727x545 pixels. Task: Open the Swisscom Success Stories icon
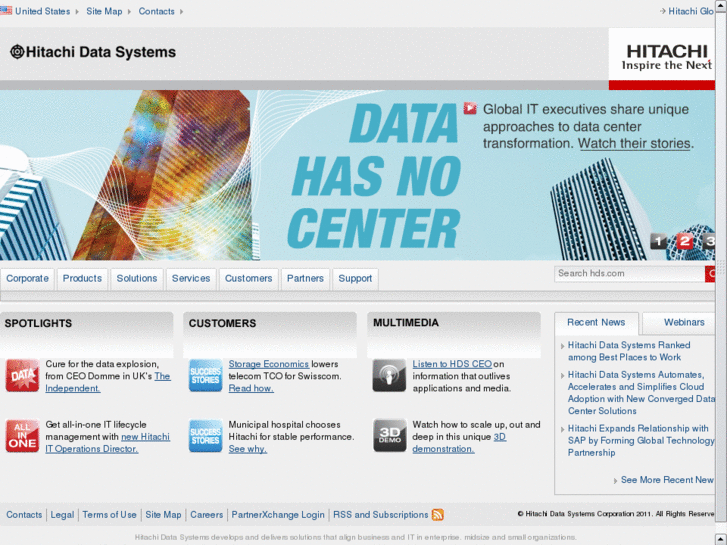click(x=206, y=376)
